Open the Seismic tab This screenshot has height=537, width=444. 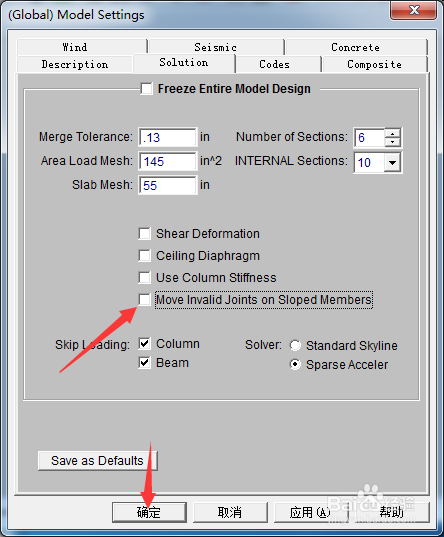(x=216, y=47)
